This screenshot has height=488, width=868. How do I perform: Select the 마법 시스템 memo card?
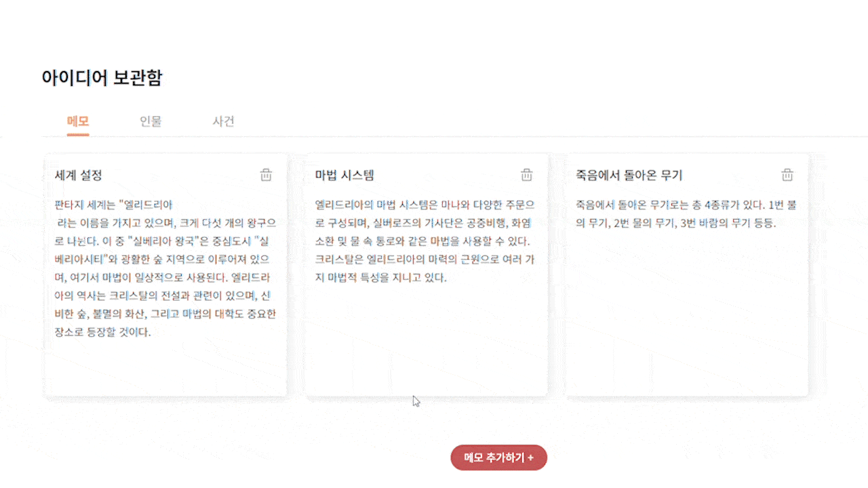426,274
